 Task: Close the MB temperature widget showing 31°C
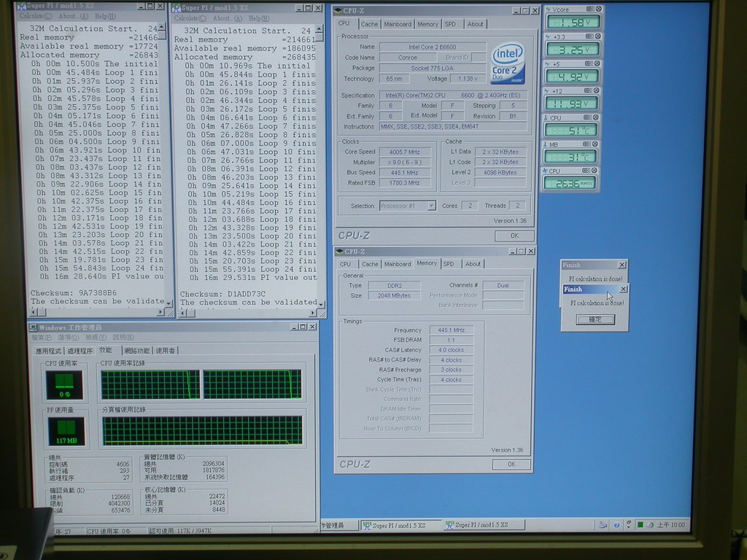pos(595,144)
